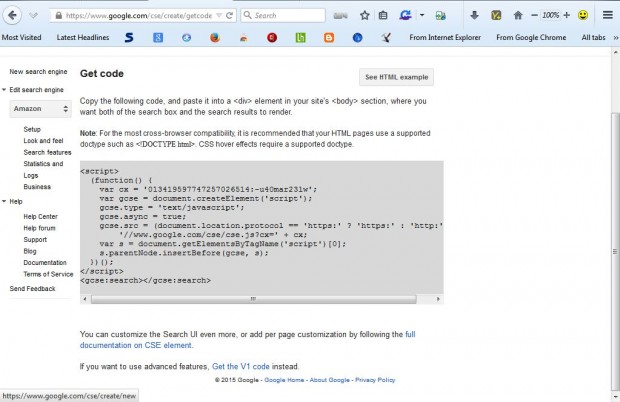Image resolution: width=620 pixels, height=402 pixels.
Task: Collapse the Help section
Action: (x=4, y=201)
